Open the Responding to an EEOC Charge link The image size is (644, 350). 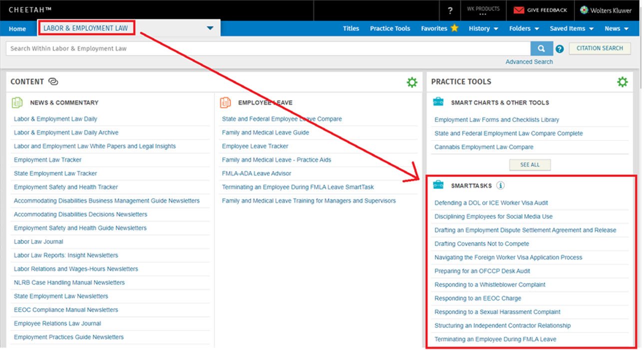[478, 298]
